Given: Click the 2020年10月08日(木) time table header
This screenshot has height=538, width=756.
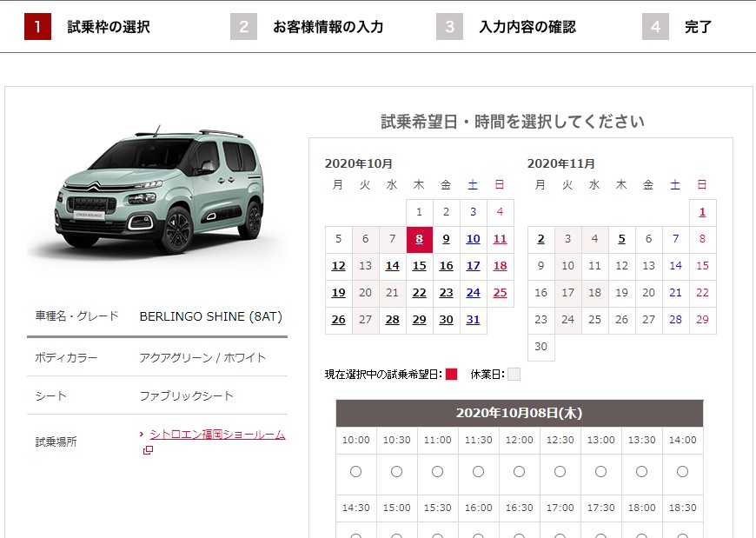Looking at the screenshot, I should 520,413.
